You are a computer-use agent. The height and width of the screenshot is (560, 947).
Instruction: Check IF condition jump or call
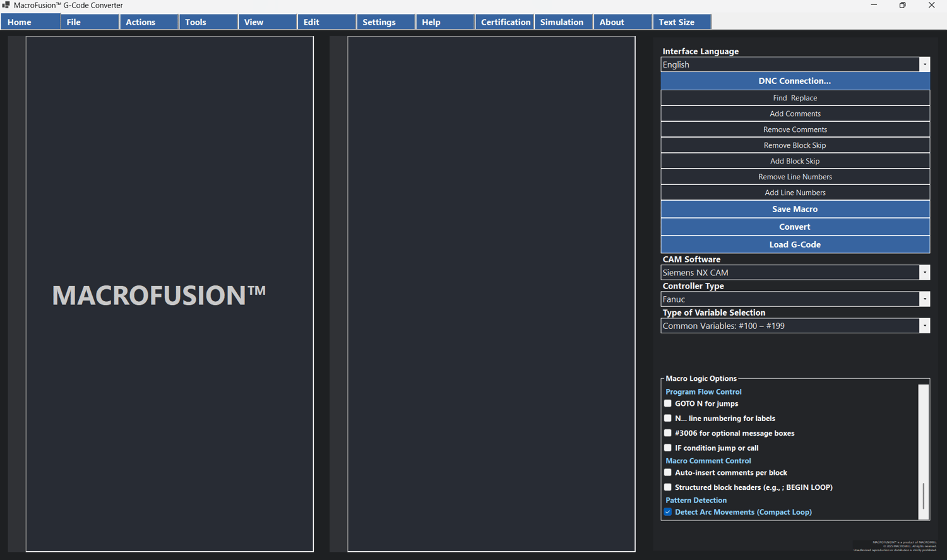coord(668,448)
